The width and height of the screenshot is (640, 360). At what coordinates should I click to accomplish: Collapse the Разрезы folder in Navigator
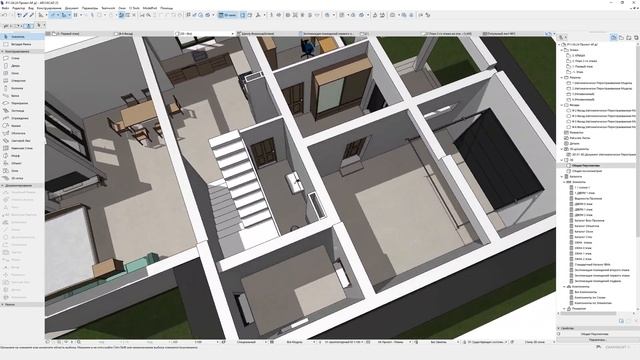click(x=562, y=77)
